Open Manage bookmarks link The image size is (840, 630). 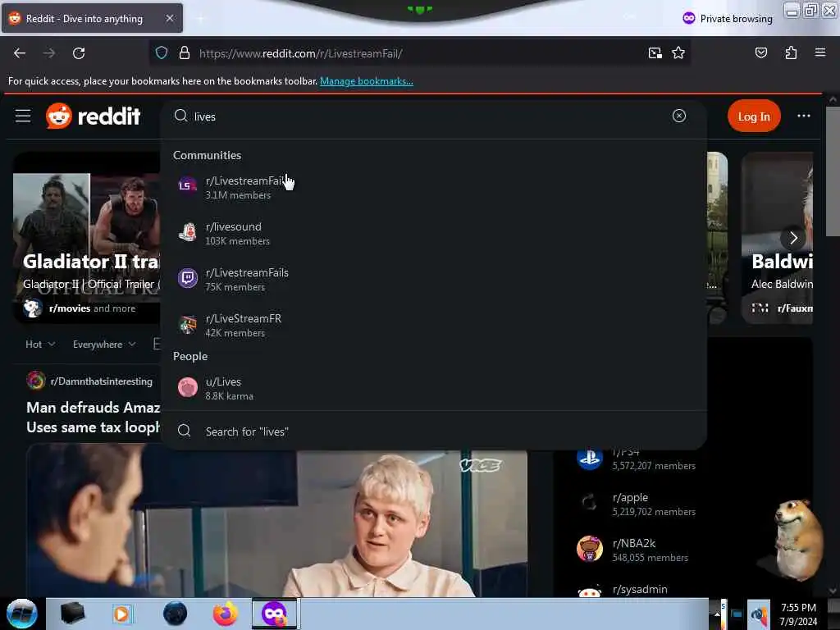click(x=367, y=81)
